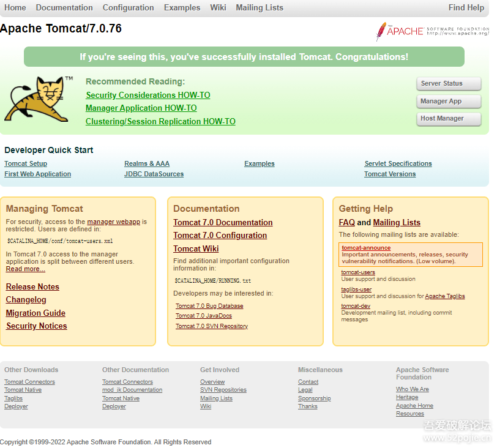Click the manager webapp link
Image resolution: width=497 pixels, height=448 pixels.
(113, 222)
